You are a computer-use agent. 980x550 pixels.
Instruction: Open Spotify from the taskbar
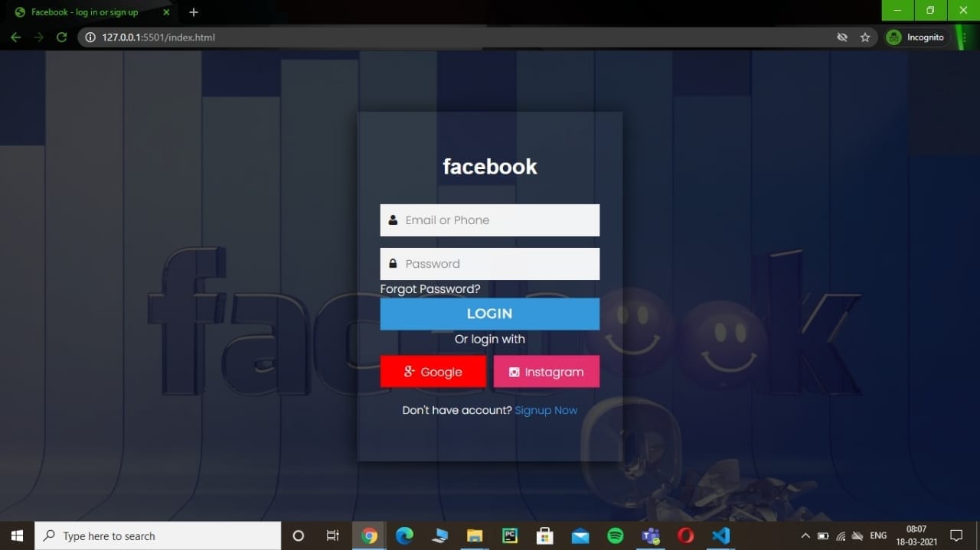[616, 535]
